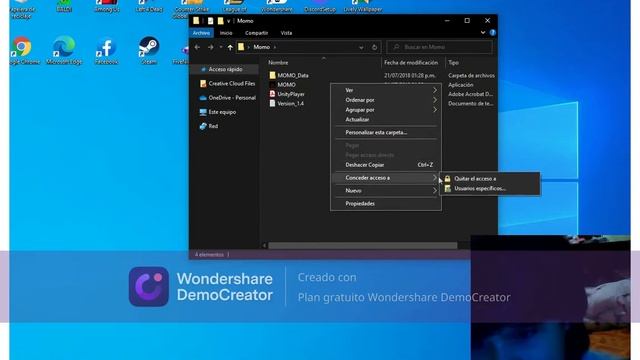640x360 pixels.
Task: Click the Forward arrow in Explorer
Action: pos(211,47)
